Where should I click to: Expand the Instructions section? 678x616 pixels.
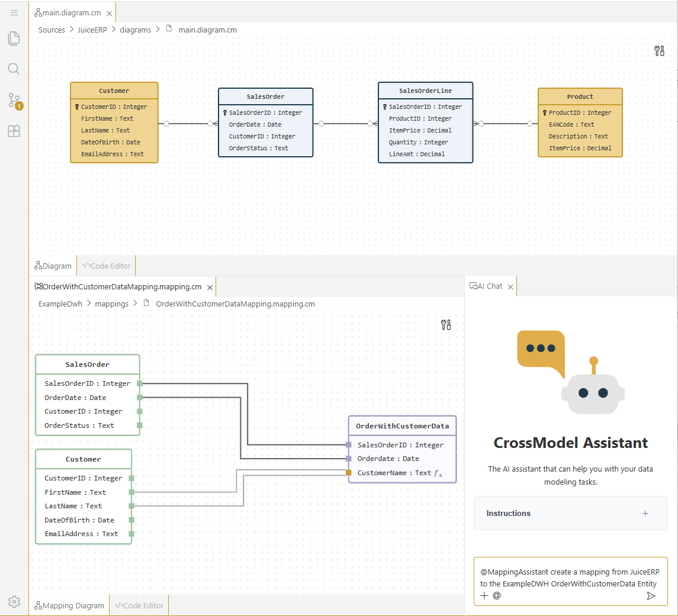tap(645, 514)
